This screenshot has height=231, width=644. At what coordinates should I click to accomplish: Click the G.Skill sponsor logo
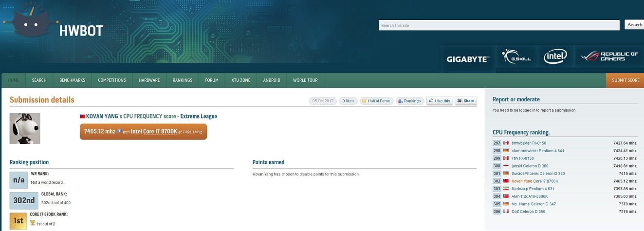point(516,57)
